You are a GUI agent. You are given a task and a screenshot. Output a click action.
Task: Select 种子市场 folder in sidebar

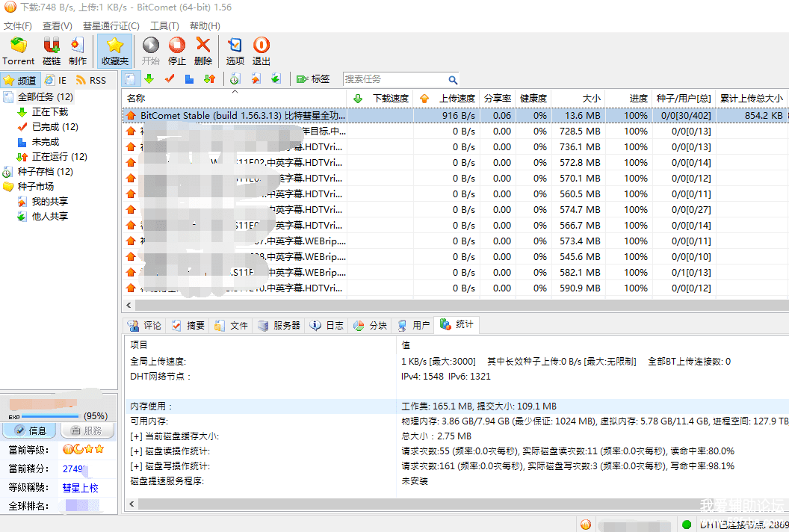35,186
